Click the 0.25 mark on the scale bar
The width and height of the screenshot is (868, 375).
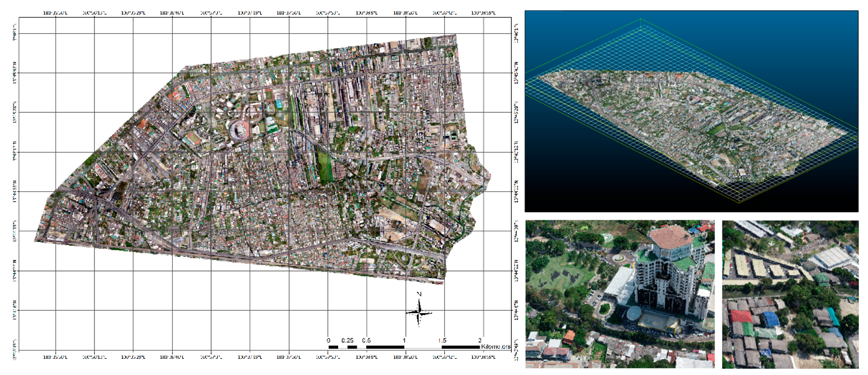click(347, 340)
